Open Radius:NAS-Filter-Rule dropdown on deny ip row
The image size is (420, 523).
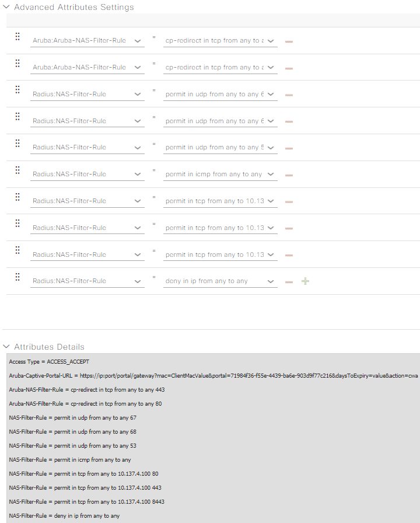coord(87,281)
